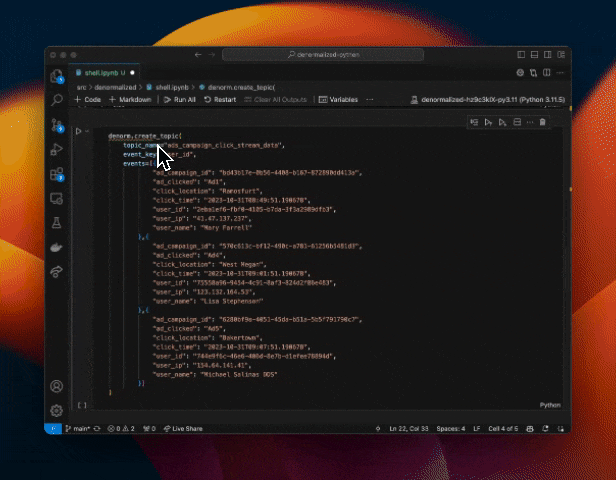Open the Run and Debug view
616x480 pixels.
pyautogui.click(x=57, y=149)
